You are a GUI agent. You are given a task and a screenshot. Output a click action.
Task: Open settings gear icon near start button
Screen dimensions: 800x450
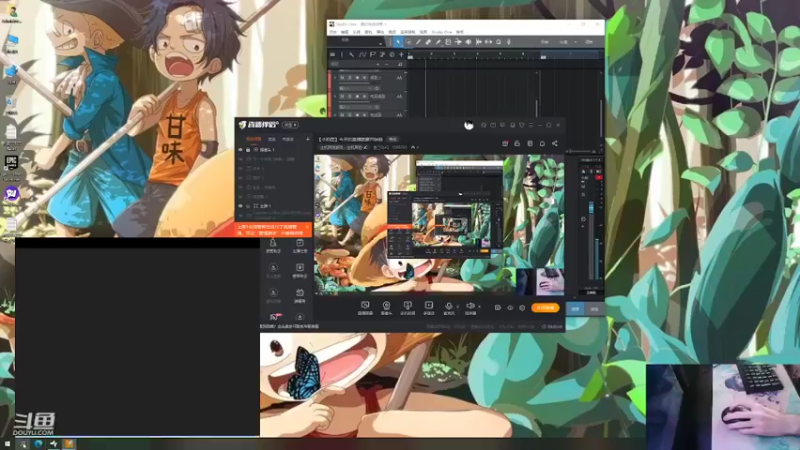tap(522, 308)
